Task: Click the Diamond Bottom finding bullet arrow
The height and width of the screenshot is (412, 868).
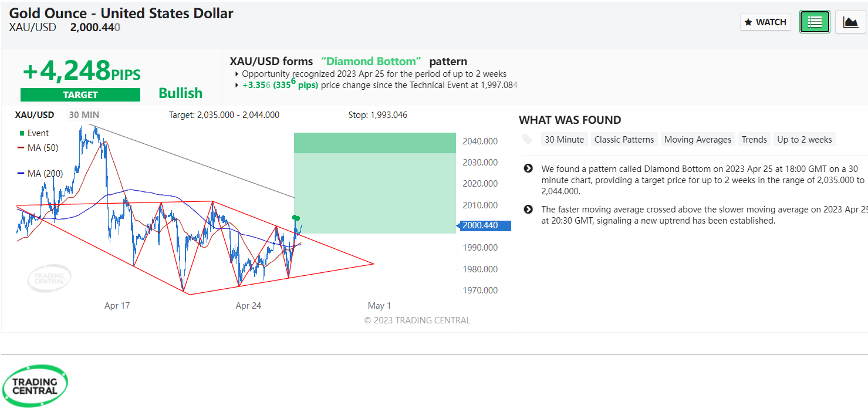Action: pos(528,169)
